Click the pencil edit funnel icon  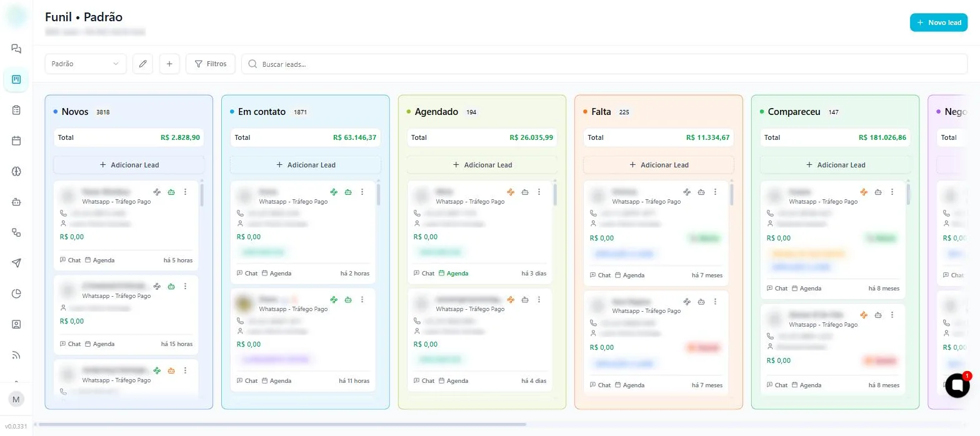(x=142, y=64)
